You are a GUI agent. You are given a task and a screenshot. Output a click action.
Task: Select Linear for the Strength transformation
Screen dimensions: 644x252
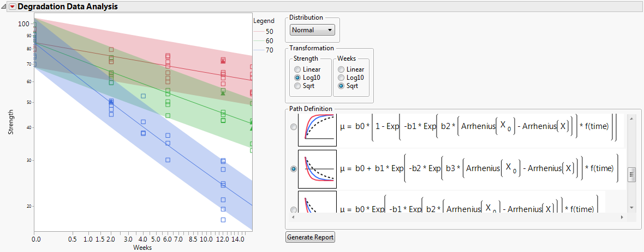297,69
